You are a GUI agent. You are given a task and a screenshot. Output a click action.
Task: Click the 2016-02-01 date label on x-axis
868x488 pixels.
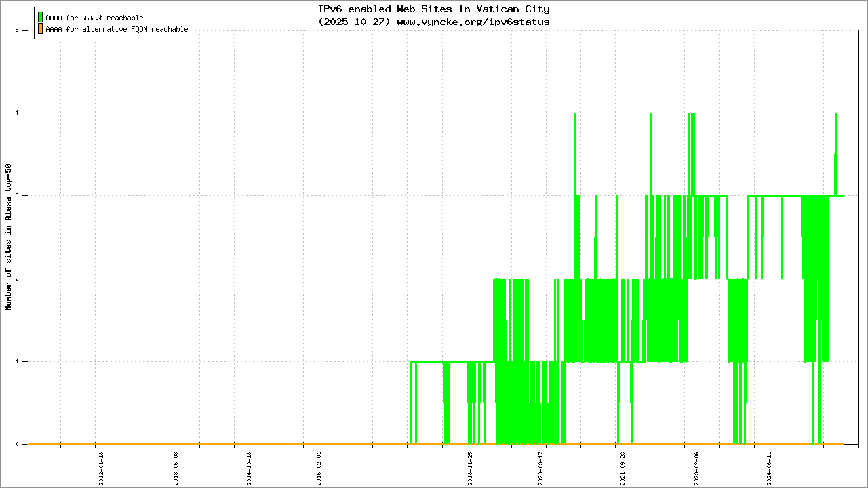[319, 468]
